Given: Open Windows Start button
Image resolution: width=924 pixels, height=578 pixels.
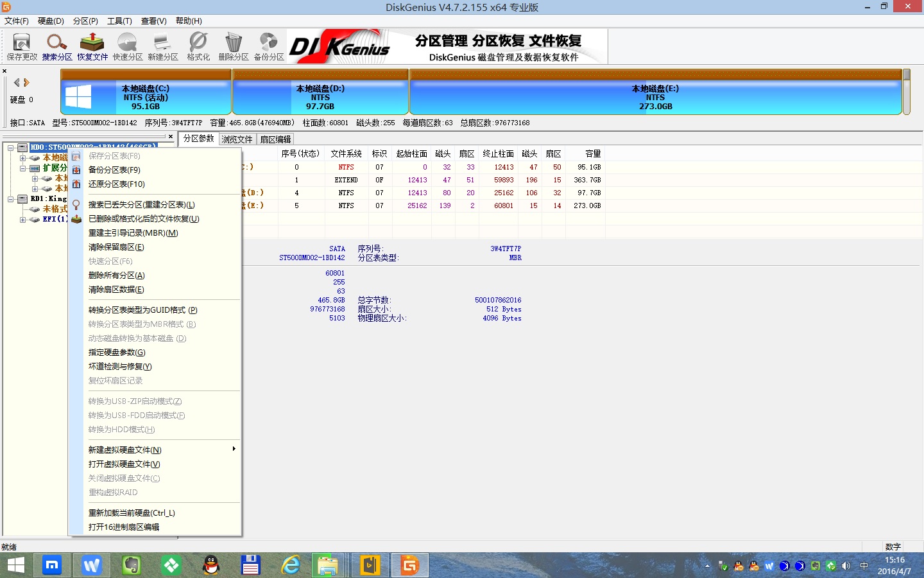Looking at the screenshot, I should [15, 565].
